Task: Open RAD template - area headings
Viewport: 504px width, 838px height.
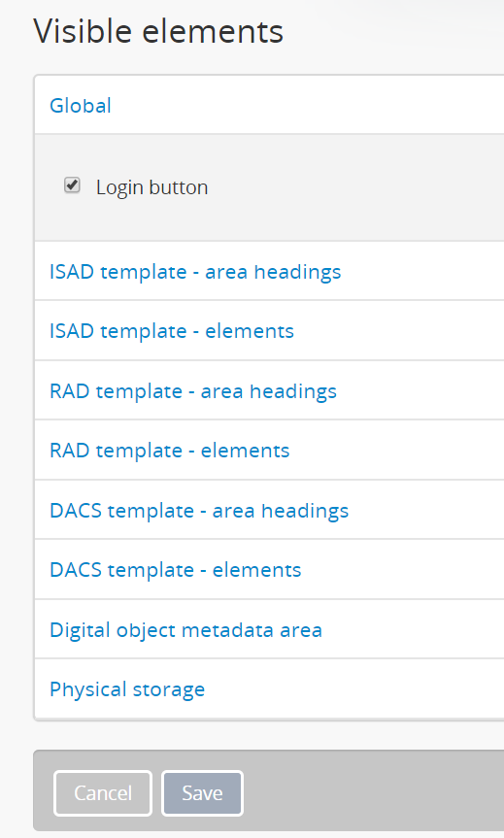Action: coord(193,391)
